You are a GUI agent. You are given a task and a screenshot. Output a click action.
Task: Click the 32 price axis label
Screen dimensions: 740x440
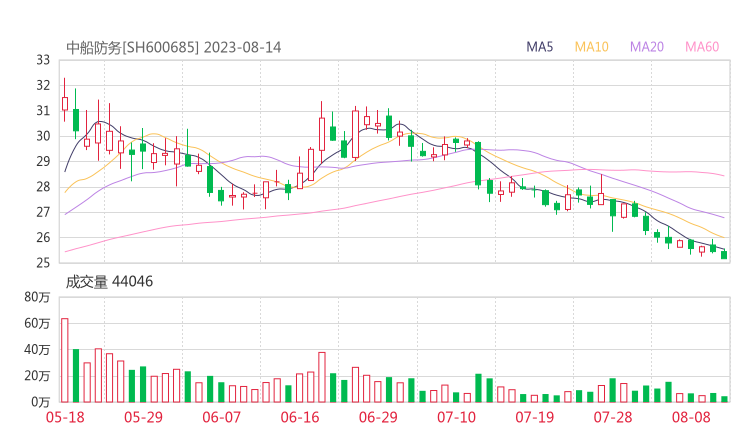pyautogui.click(x=43, y=85)
